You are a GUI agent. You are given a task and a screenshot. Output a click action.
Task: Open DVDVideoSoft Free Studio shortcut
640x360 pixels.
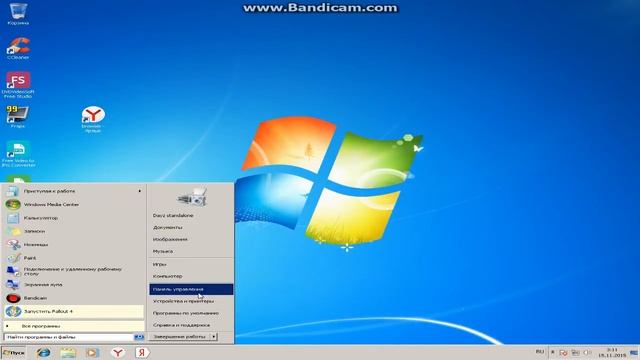click(x=18, y=84)
